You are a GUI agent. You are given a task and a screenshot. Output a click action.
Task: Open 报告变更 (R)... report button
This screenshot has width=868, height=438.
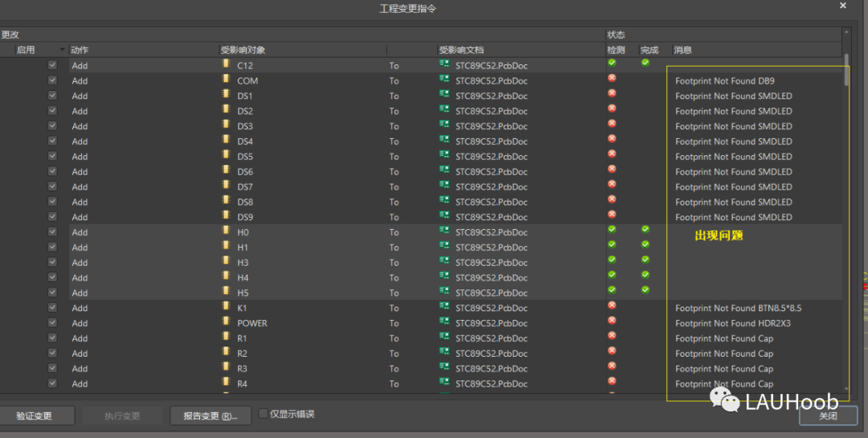pyautogui.click(x=211, y=415)
